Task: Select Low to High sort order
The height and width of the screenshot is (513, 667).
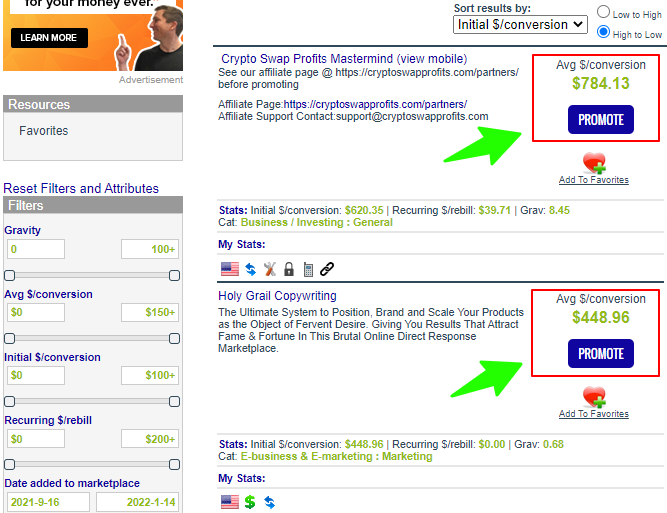Action: [603, 12]
